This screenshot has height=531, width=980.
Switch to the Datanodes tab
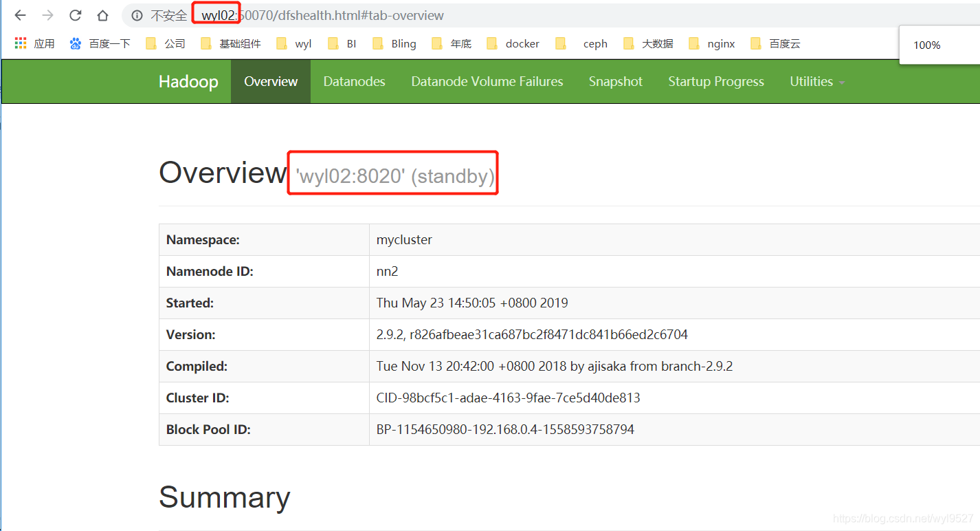coord(354,81)
